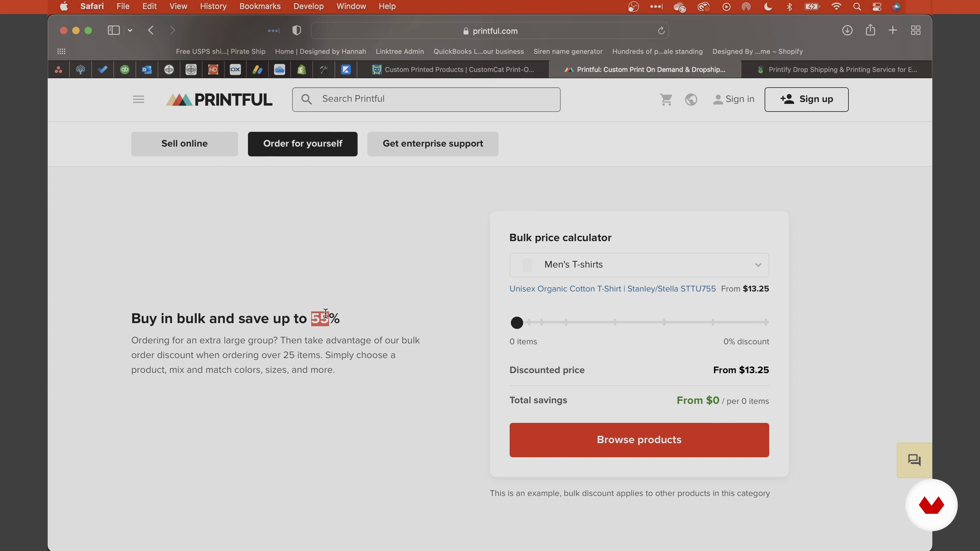Screen dimensions: 980x551
Task: Open the QuickBooks pinned tab
Action: pyautogui.click(x=125, y=70)
